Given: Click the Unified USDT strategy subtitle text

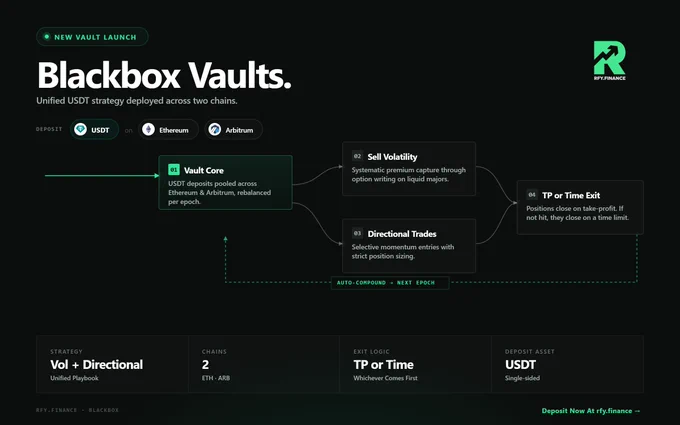Looking at the screenshot, I should [137, 101].
